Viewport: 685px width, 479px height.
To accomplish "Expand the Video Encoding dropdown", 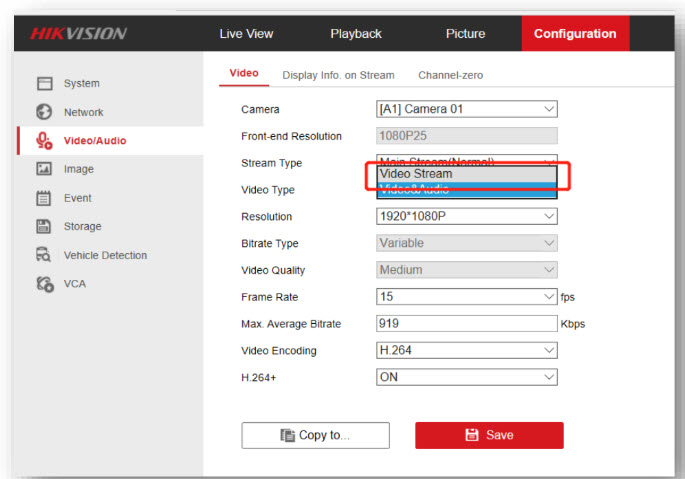I will tap(466, 351).
